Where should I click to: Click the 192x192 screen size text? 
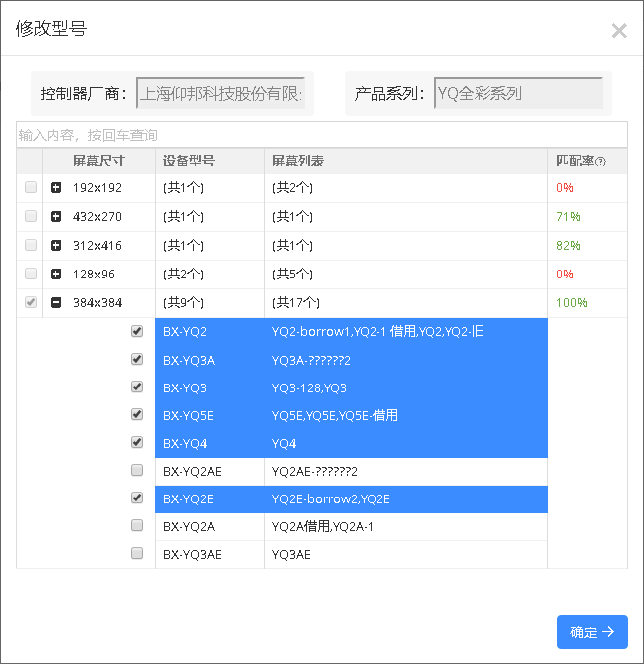click(x=97, y=187)
